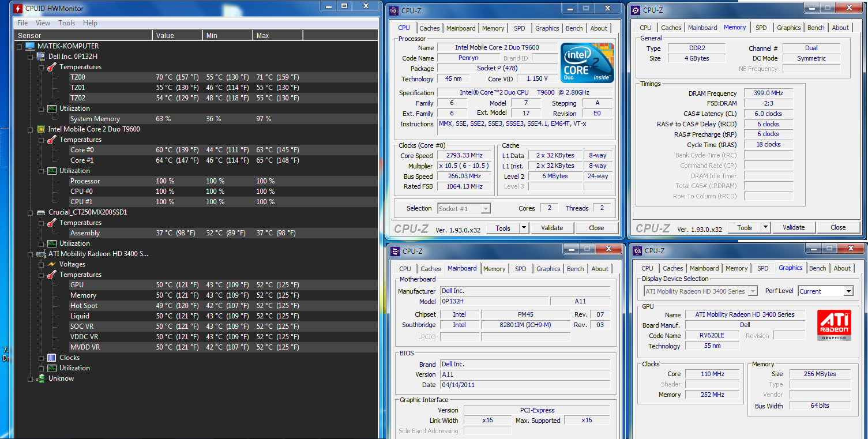868x439 pixels.
Task: Switch to Caches tab in the CPU-Z CPU window
Action: point(430,28)
